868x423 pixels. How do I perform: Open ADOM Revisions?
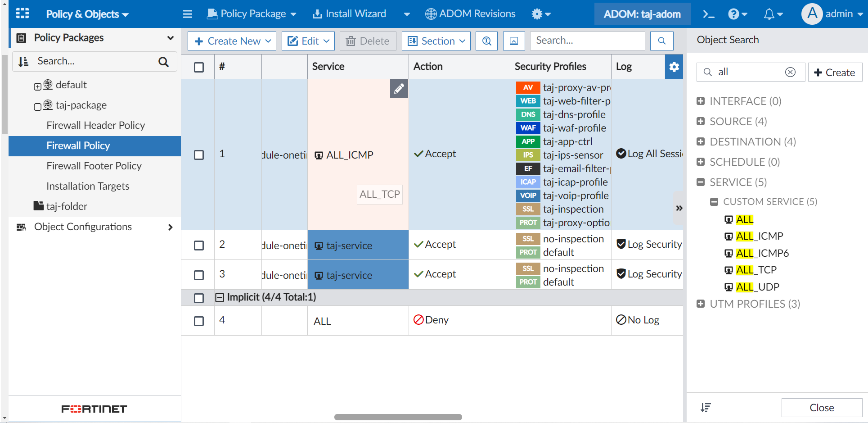pyautogui.click(x=470, y=14)
